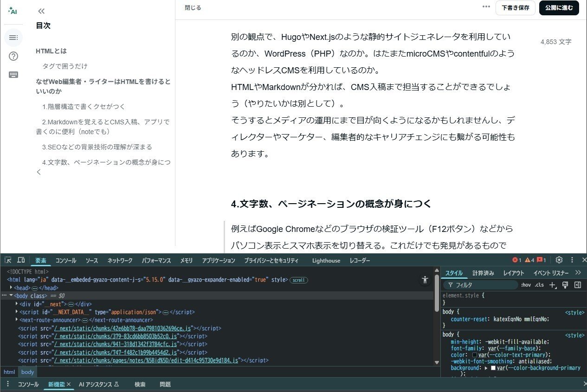The height and width of the screenshot is (392, 587).
Task: Open the DevTools settings gear
Action: 559,260
